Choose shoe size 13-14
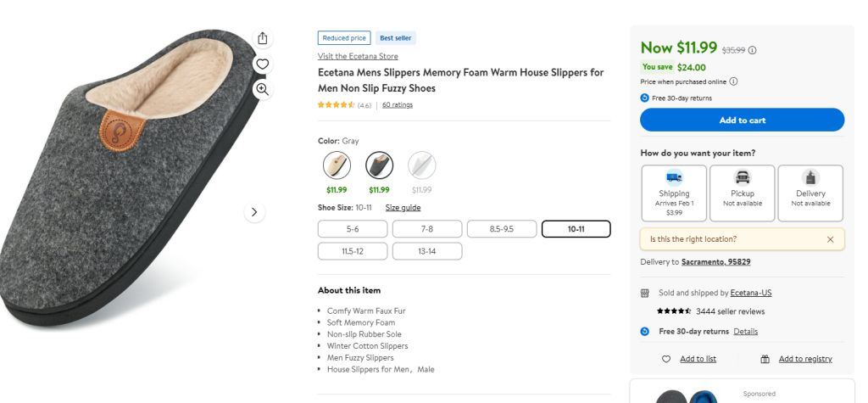This screenshot has height=403, width=868. click(x=426, y=251)
